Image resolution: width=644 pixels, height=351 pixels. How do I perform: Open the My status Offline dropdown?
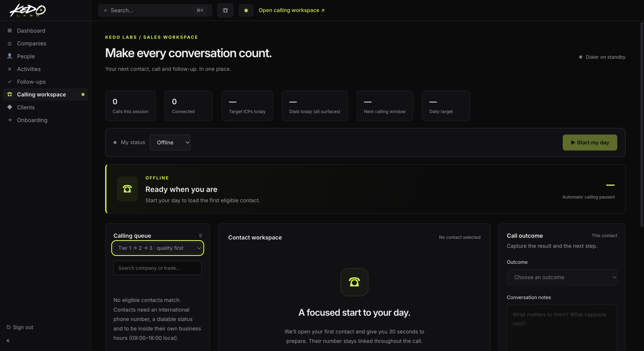170,143
